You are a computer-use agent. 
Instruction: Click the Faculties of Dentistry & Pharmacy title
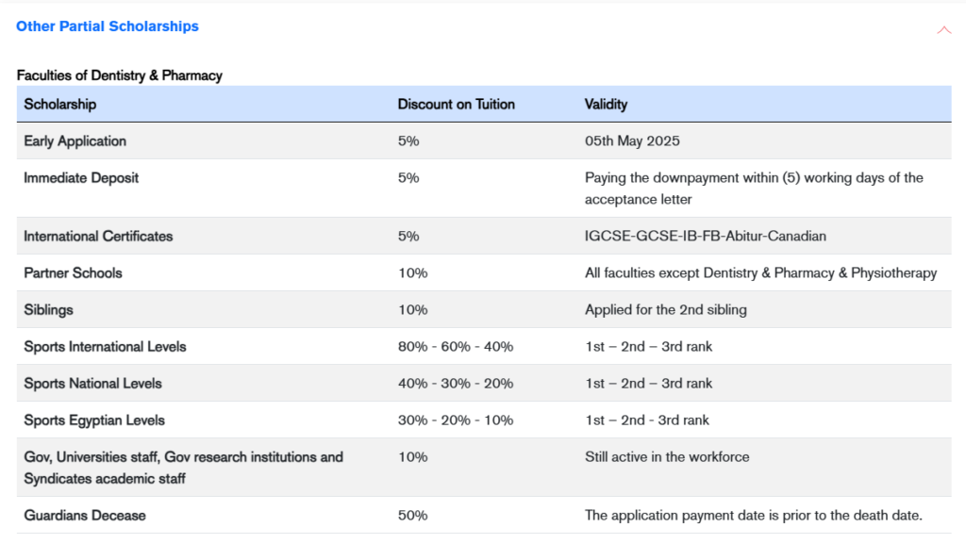click(119, 75)
